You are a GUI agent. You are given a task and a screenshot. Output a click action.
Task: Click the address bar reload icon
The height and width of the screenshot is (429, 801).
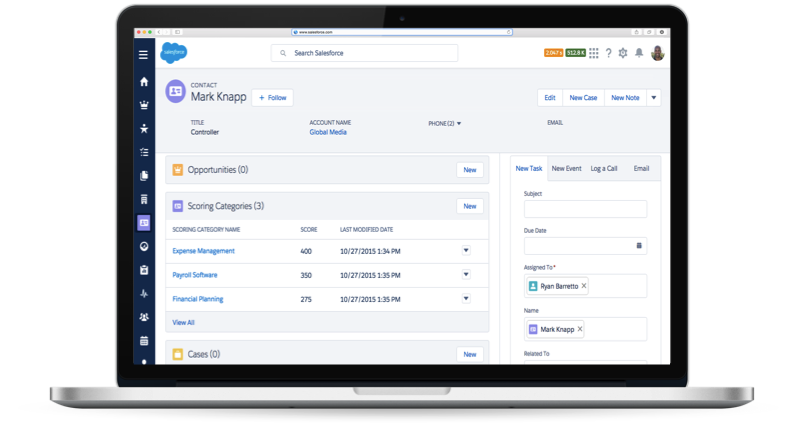(509, 32)
